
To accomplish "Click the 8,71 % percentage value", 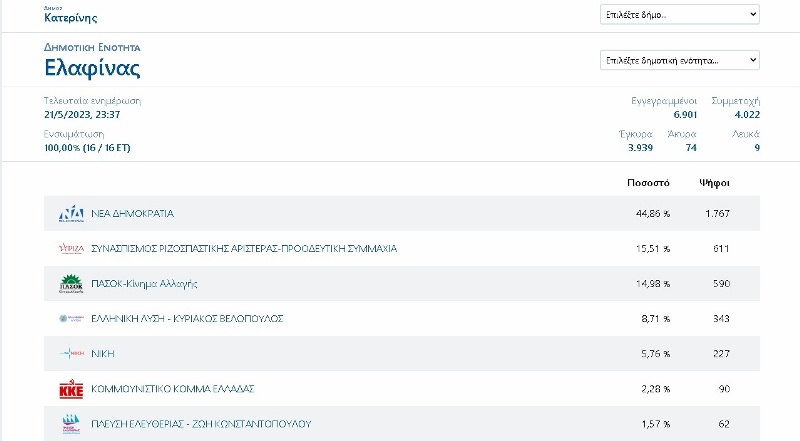I will 656,318.
